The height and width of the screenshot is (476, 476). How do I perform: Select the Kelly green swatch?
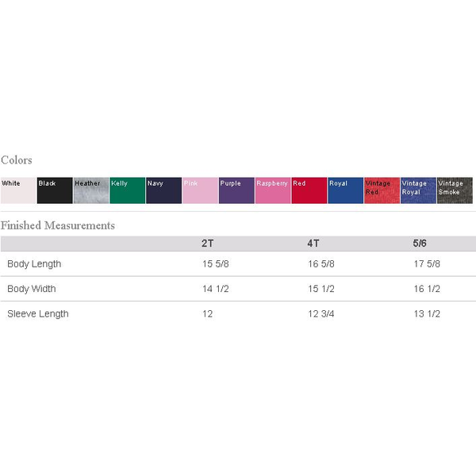127,190
